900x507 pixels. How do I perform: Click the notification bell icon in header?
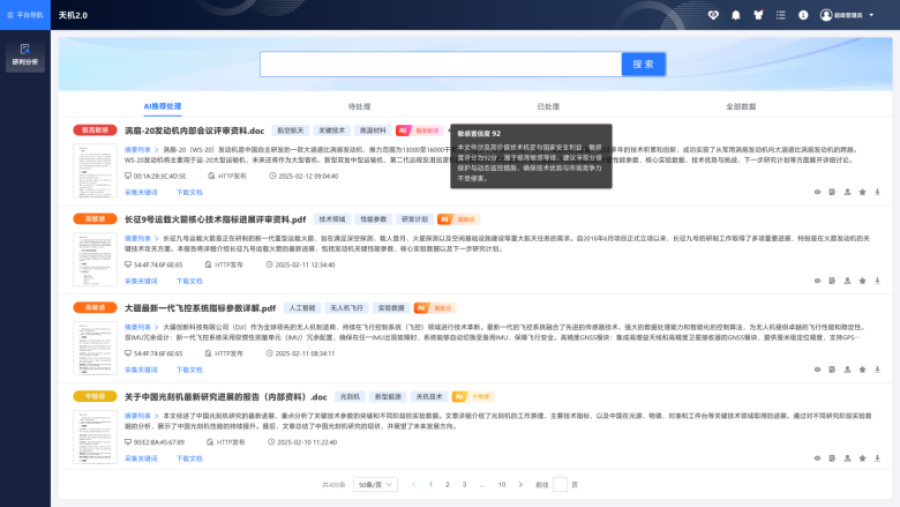click(736, 15)
